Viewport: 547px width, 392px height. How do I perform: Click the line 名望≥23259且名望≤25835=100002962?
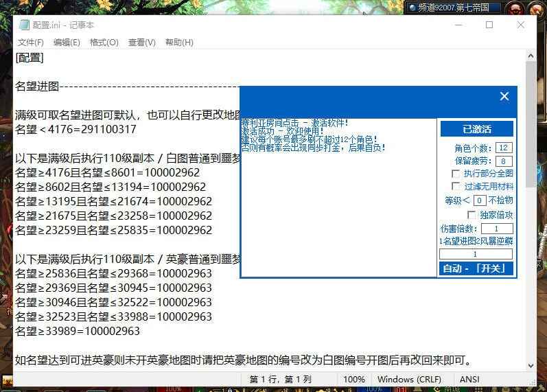pyautogui.click(x=114, y=231)
